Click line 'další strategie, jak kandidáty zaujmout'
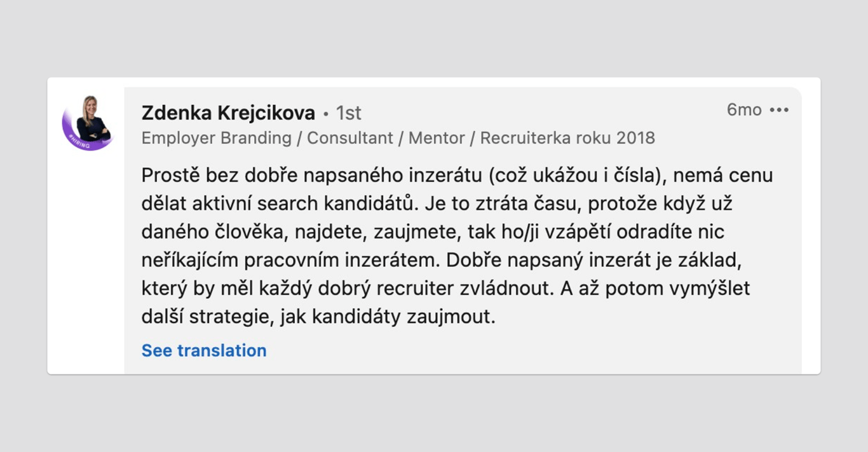Image resolution: width=868 pixels, height=452 pixels. pos(318,317)
